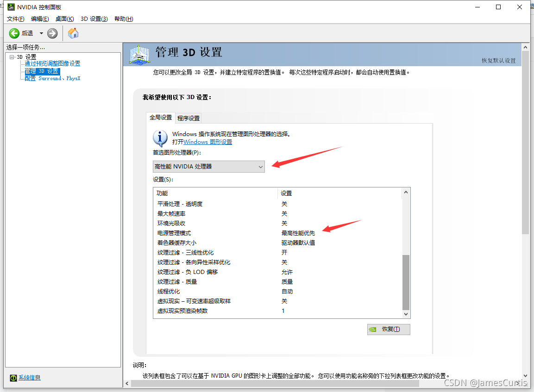Image resolution: width=534 pixels, height=392 pixels.
Task: Click the horizontal scrollbar left arrow
Action: [127, 384]
